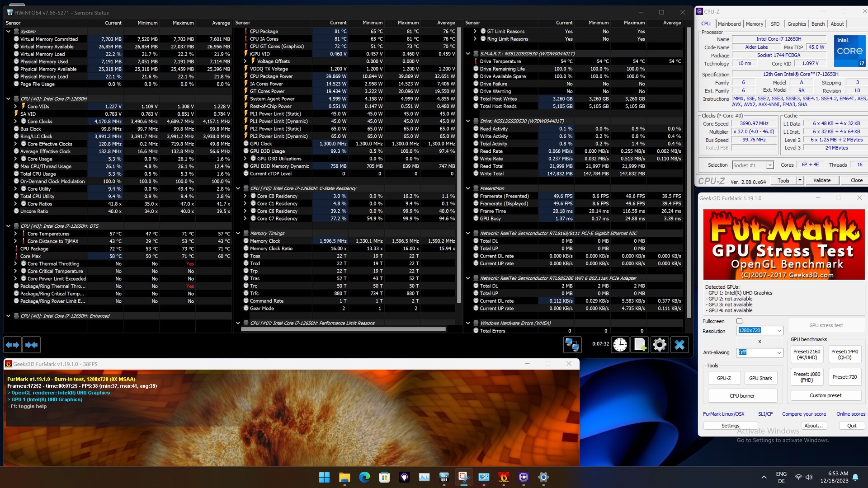Toggle FurMark Fullscreen checkbox
Image resolution: width=868 pixels, height=488 pixels.
coord(739,321)
